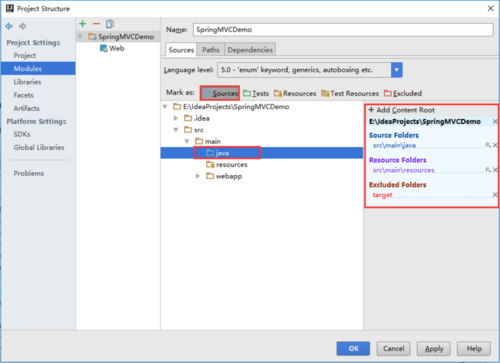This screenshot has height=363, width=500.
Task: Switch to the Dependencies tab
Action: coord(250,50)
